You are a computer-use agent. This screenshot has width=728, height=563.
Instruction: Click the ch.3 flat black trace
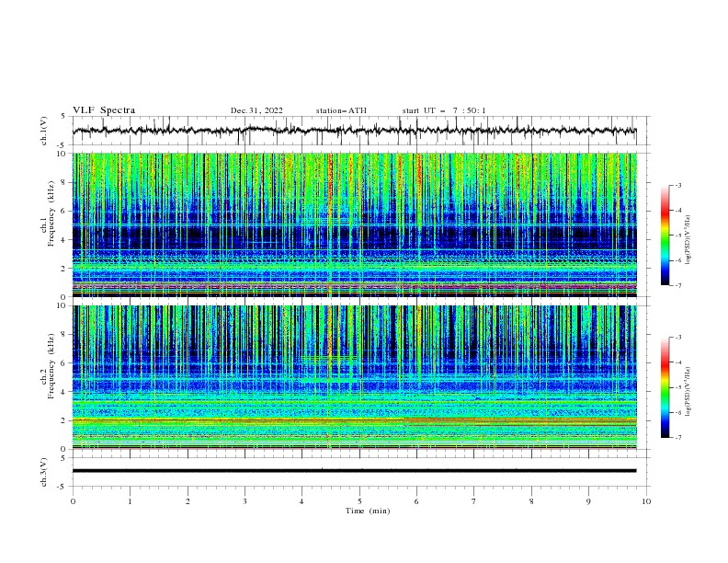(x=355, y=471)
